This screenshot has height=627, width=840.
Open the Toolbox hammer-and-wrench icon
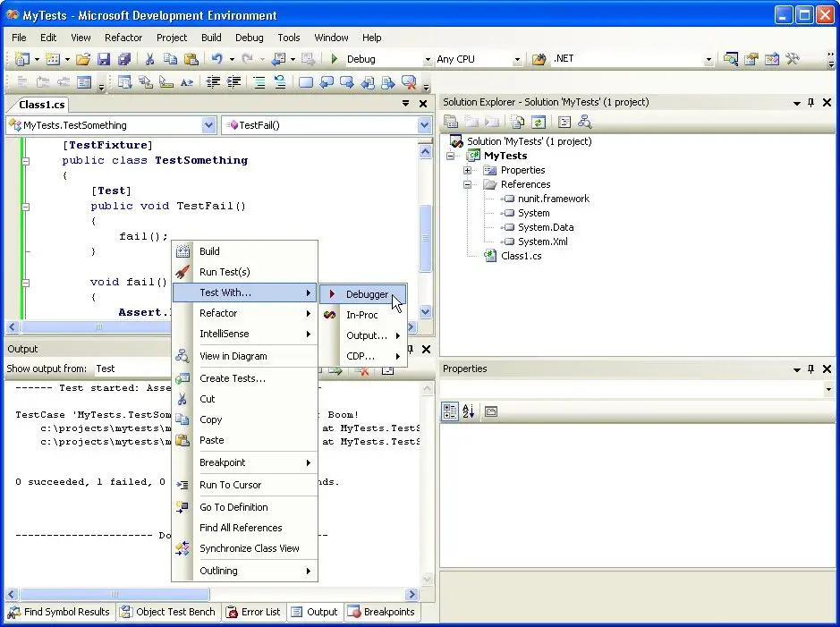click(793, 59)
